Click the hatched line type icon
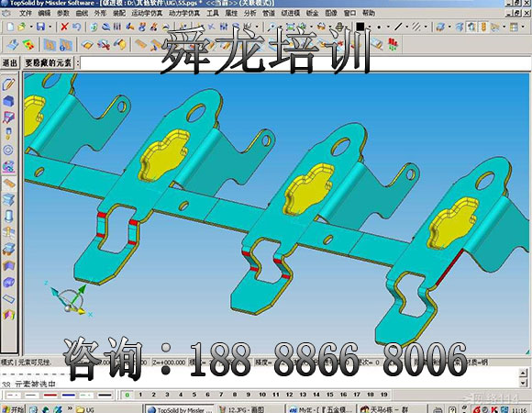Viewport: 532px width, 413px height. click(x=416, y=27)
